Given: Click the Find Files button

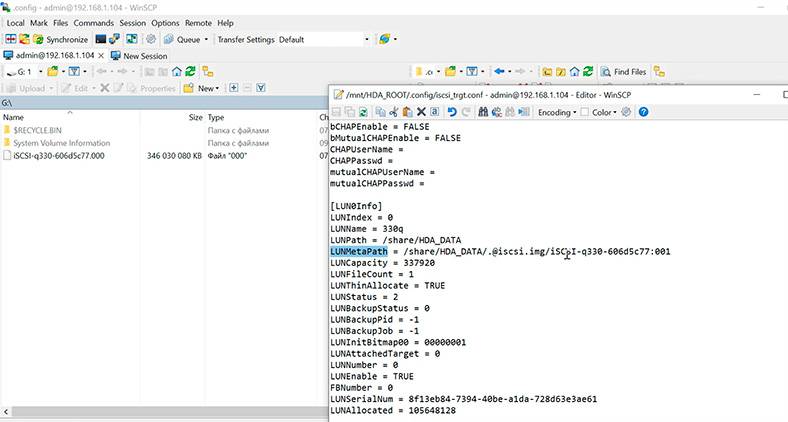Looking at the screenshot, I should coord(623,72).
